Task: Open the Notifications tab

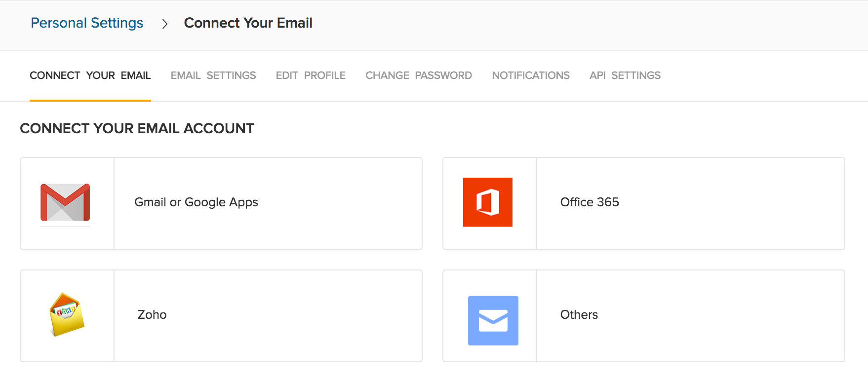Action: click(531, 76)
